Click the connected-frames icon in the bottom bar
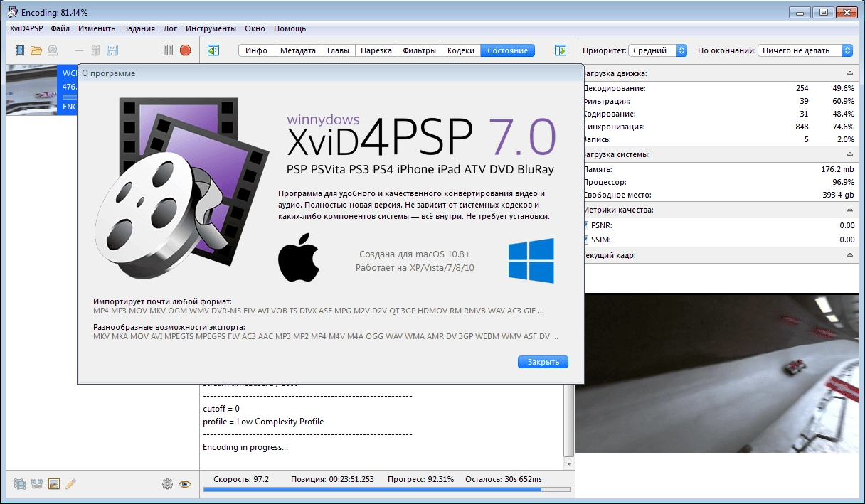The height and width of the screenshot is (504, 865). [x=37, y=484]
